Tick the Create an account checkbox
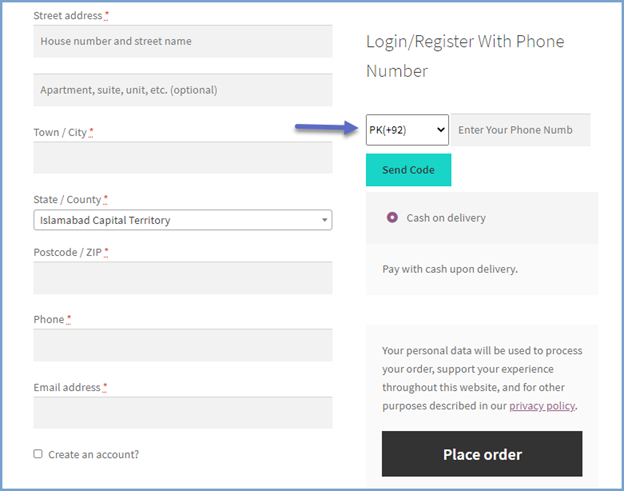 [x=38, y=454]
